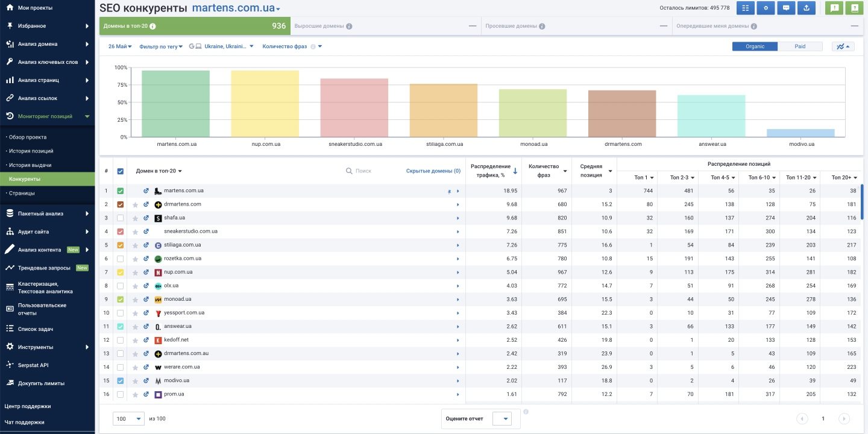Switch to Organic results tab
The width and height of the screenshot is (868, 434).
pyautogui.click(x=755, y=46)
